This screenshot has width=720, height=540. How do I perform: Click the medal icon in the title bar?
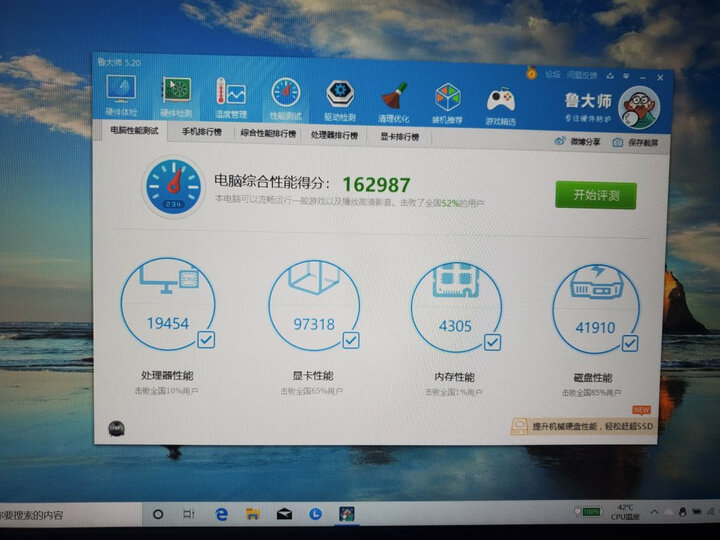tap(531, 73)
